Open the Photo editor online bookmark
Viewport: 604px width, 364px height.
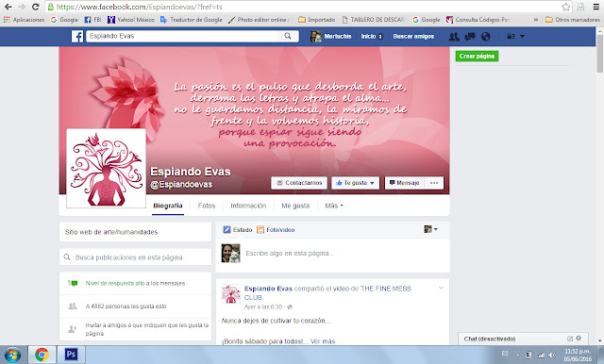coord(260,20)
